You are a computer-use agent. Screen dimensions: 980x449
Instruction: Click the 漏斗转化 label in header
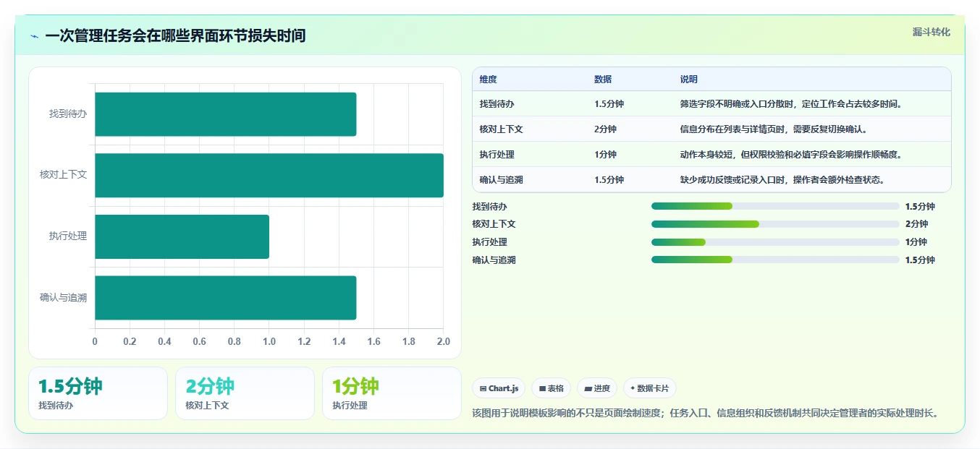pyautogui.click(x=931, y=33)
